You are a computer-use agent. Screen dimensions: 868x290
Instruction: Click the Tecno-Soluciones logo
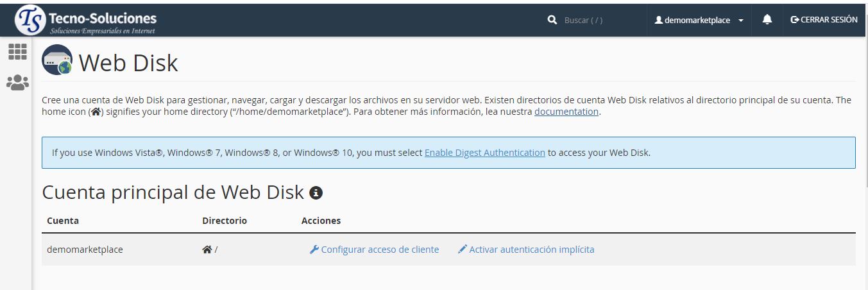pos(86,21)
